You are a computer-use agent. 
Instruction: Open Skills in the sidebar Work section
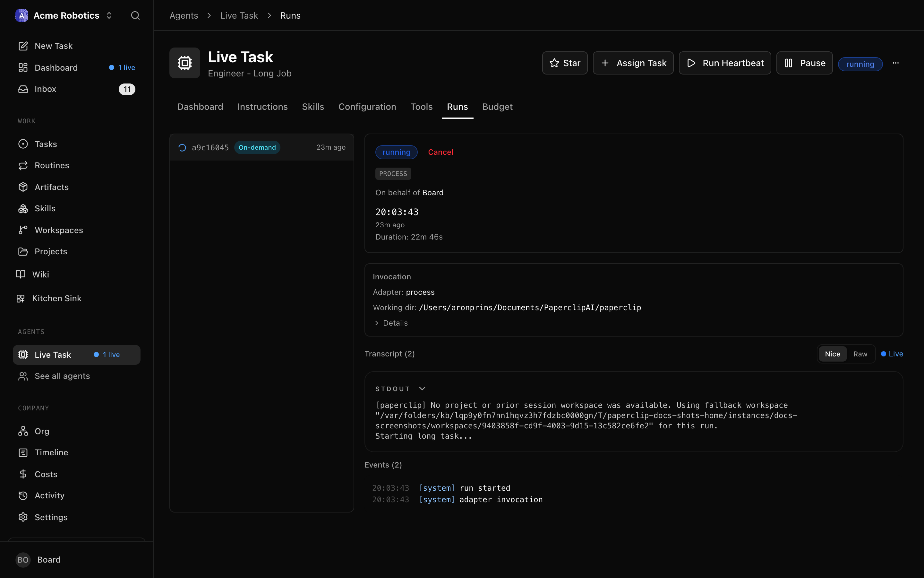pyautogui.click(x=77, y=208)
